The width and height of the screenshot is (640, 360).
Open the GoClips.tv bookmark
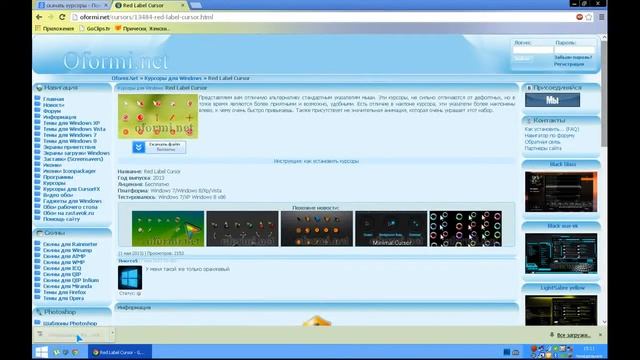coord(95,29)
